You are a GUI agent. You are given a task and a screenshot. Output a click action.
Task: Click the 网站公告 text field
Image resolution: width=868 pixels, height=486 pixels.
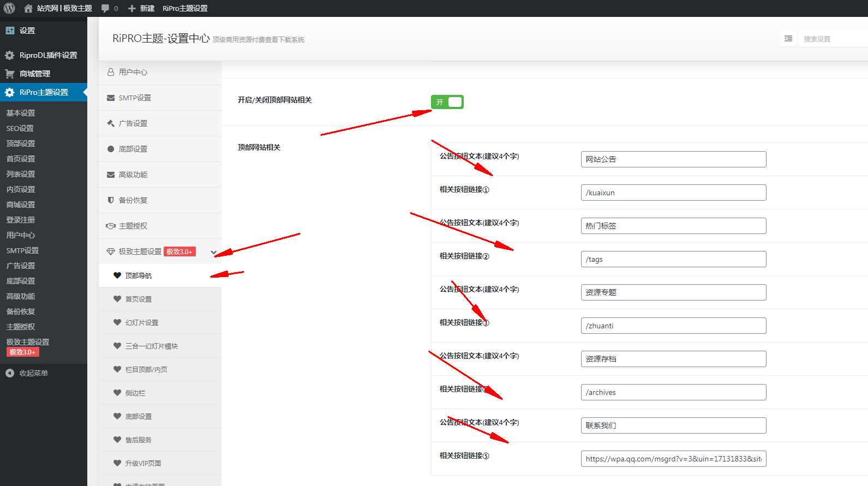point(673,159)
